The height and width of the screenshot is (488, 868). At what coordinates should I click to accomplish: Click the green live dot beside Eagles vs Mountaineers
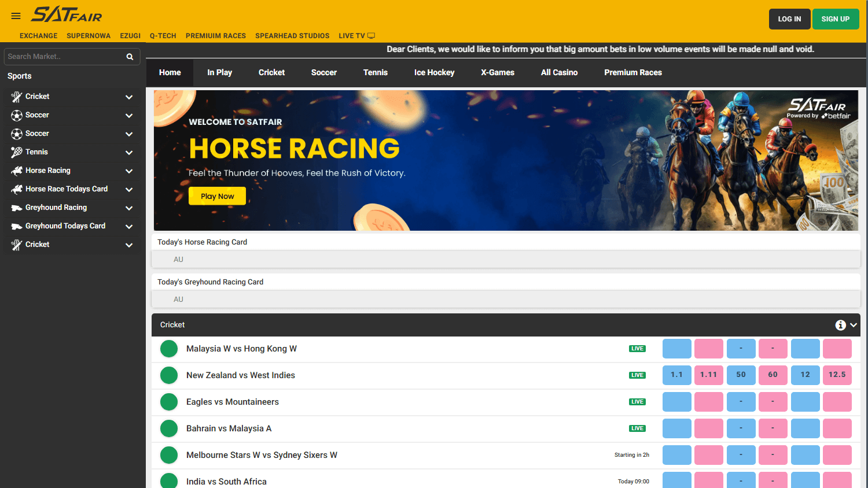[x=169, y=401]
